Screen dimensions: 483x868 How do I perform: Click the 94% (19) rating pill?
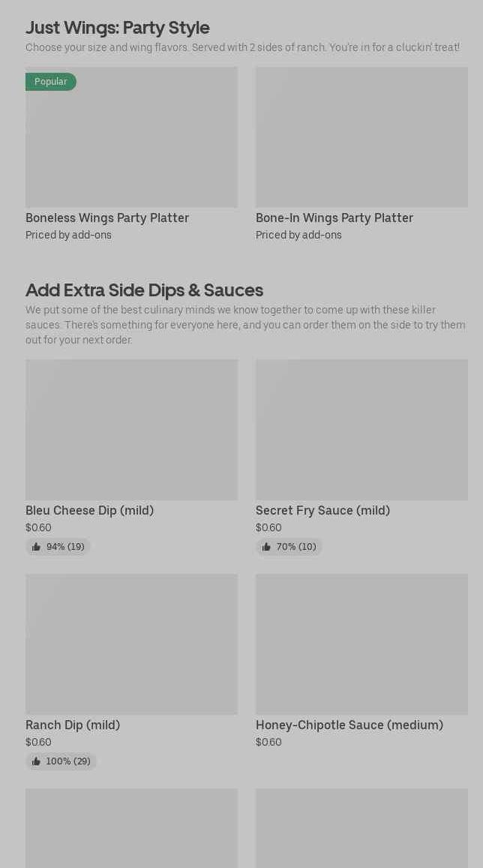click(58, 547)
